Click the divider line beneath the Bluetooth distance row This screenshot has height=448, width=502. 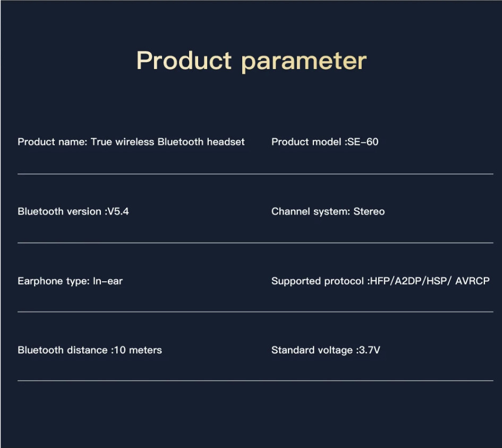click(255, 381)
